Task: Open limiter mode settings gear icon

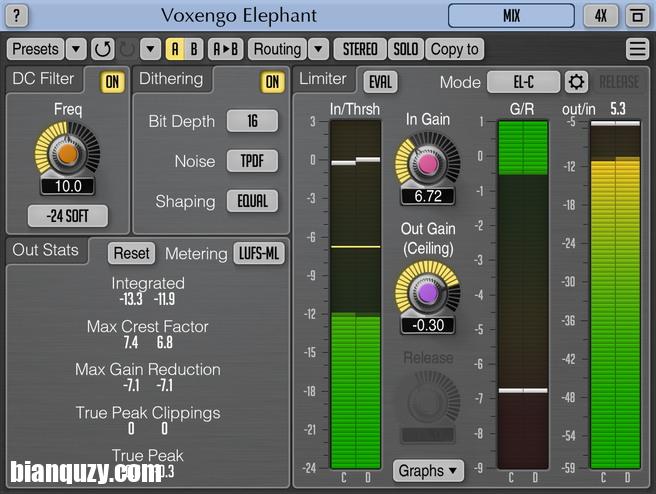Action: (576, 82)
